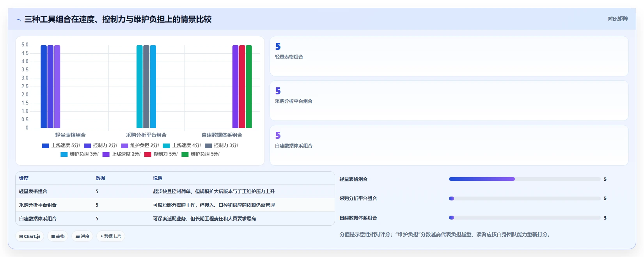The width and height of the screenshot is (644, 257).
Task: Open the 轻量表格组合 data card
Action: (x=449, y=56)
